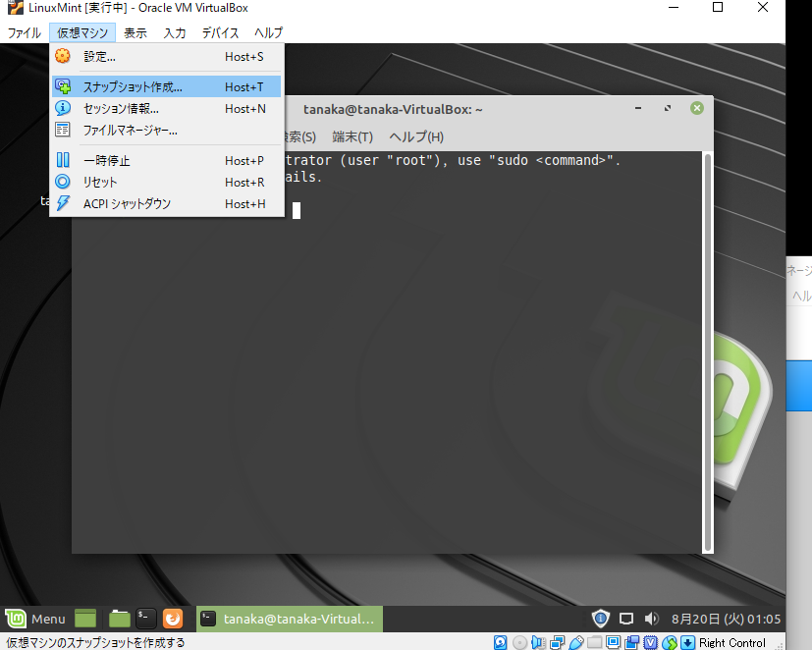Viewport: 812px width, 650px height.
Task: Click the CPU virtualization V status icon
Action: click(x=650, y=643)
